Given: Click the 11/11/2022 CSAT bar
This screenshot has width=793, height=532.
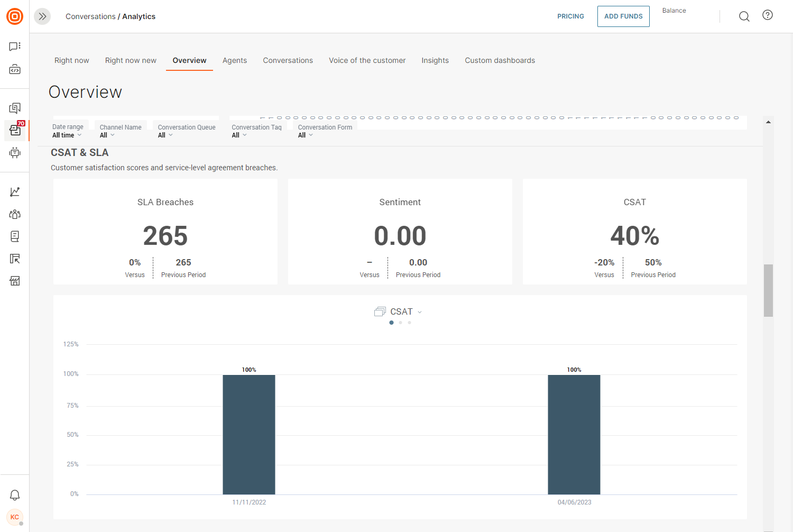Looking at the screenshot, I should click(x=249, y=435).
